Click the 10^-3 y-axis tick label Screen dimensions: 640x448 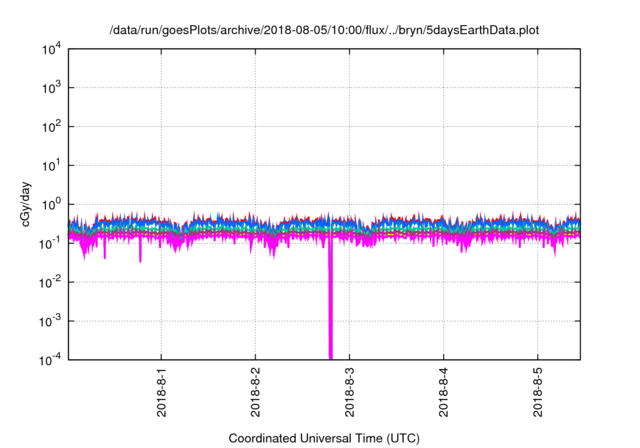[51, 321]
